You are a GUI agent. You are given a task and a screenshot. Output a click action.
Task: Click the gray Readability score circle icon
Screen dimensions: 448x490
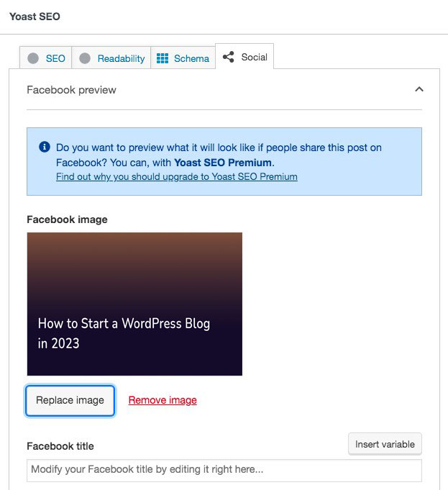coord(85,58)
